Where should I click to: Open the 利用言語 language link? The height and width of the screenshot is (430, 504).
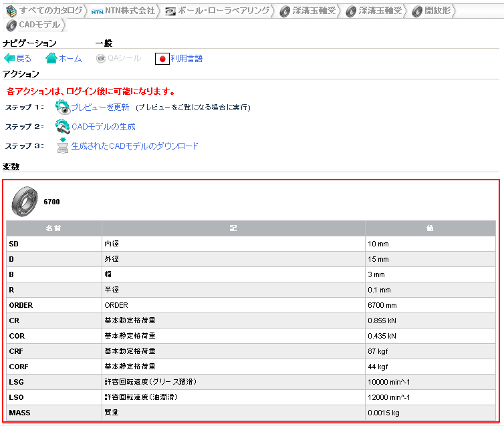[186, 59]
